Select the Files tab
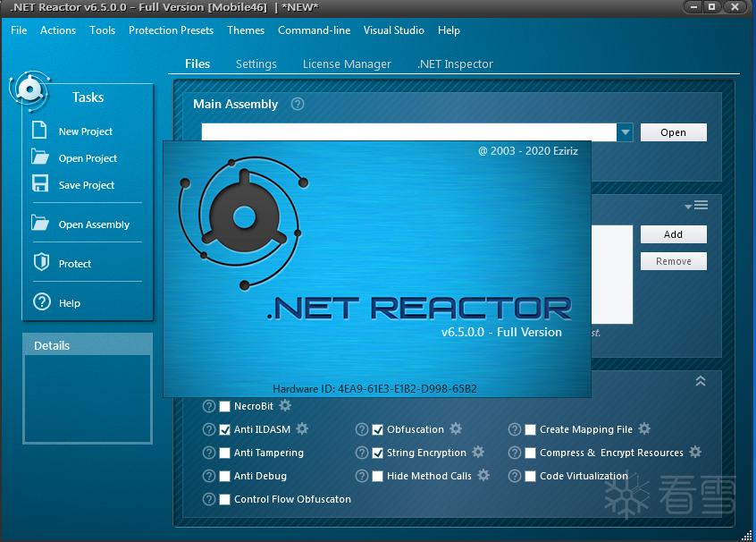 pos(197,64)
